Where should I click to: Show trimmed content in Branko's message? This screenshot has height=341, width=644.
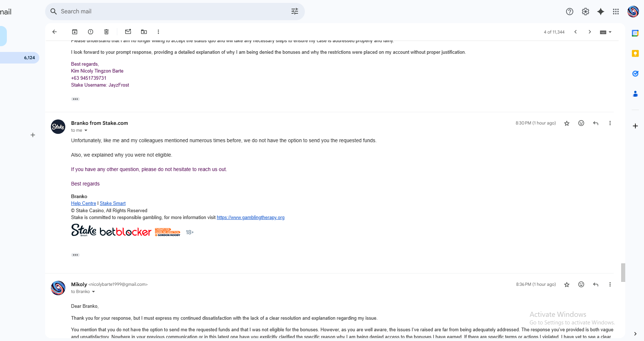tap(75, 255)
